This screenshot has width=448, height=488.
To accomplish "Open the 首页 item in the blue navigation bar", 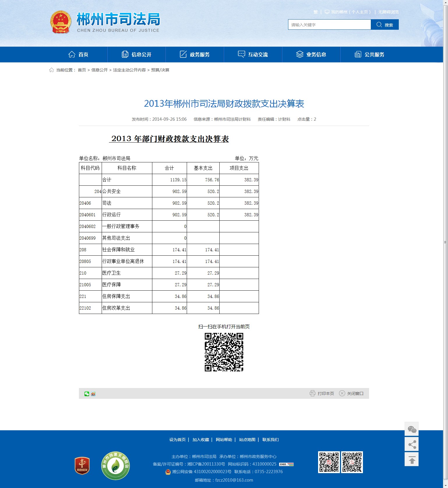I will (78, 55).
